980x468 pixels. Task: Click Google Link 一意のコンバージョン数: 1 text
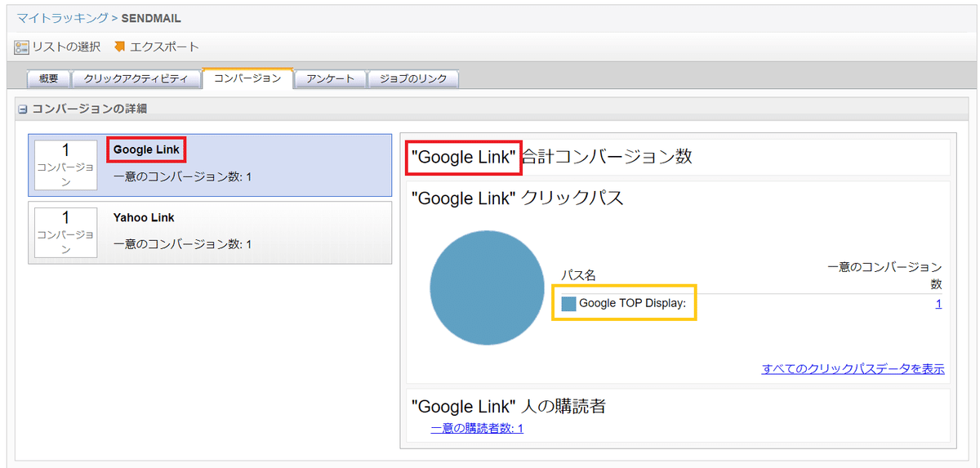(182, 176)
